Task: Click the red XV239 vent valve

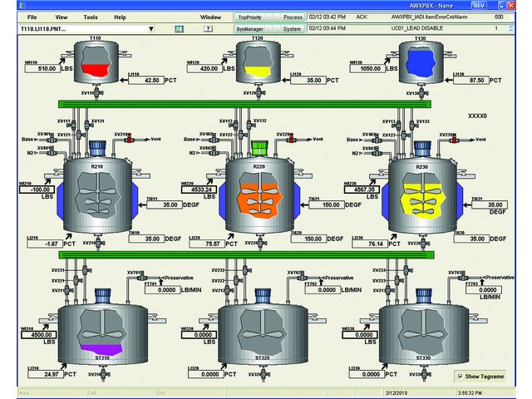Action: click(455, 140)
